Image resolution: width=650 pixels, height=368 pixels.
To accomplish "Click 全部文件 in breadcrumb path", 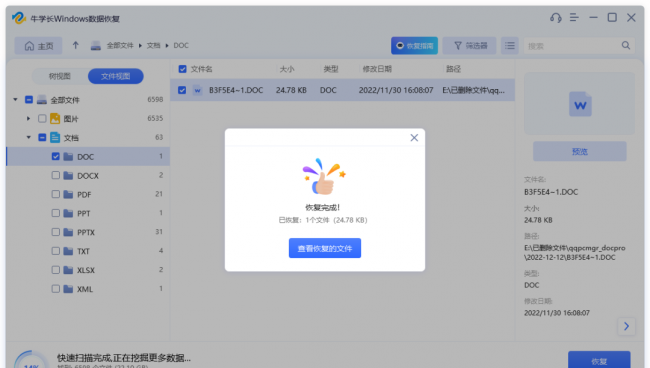I will [x=120, y=46].
